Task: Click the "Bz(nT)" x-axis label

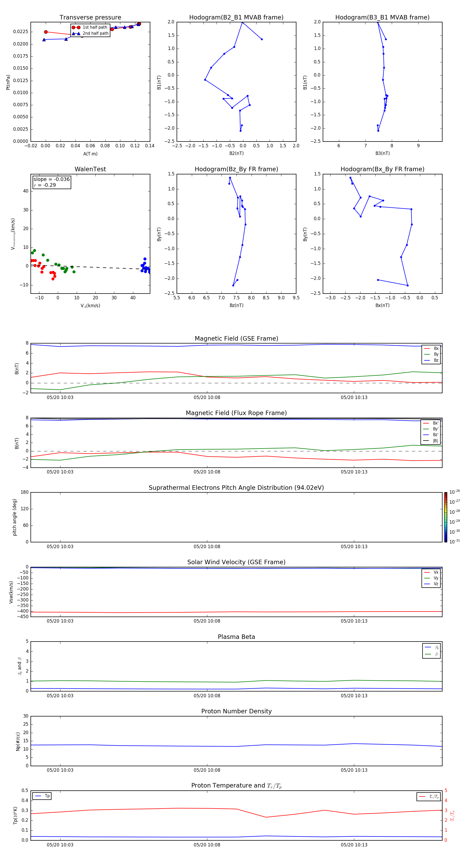Action: pyautogui.click(x=236, y=305)
